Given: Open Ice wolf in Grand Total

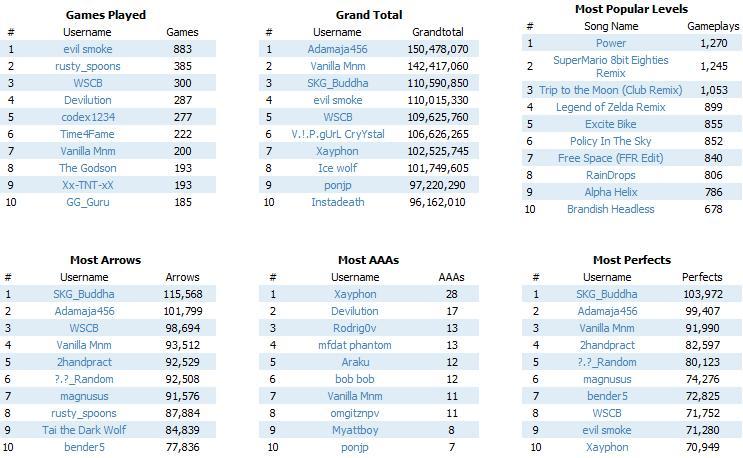Looking at the screenshot, I should 337,168.
